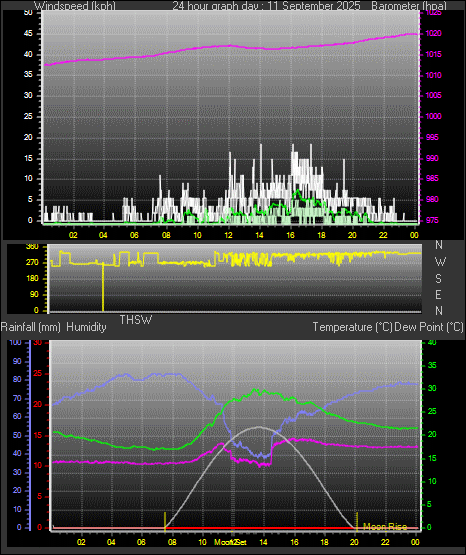
Task: Click the 45 windspeed scale value
Action: [28, 34]
